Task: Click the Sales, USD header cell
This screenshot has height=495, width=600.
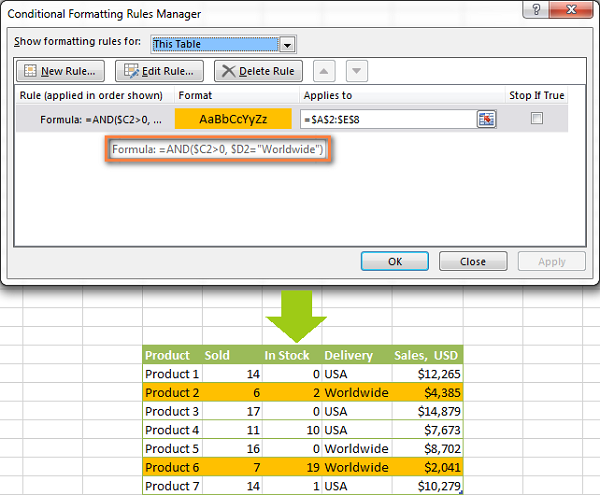Action: point(428,355)
